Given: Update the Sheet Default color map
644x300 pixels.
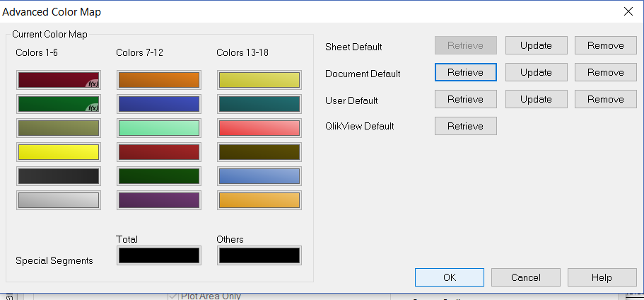Looking at the screenshot, I should (536, 45).
